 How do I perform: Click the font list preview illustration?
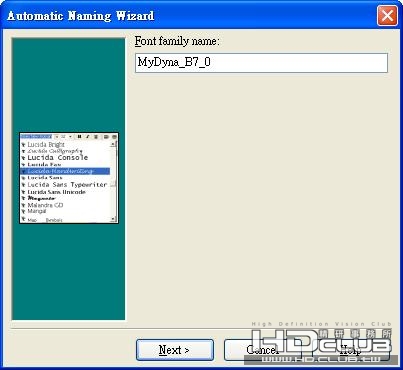pos(69,178)
